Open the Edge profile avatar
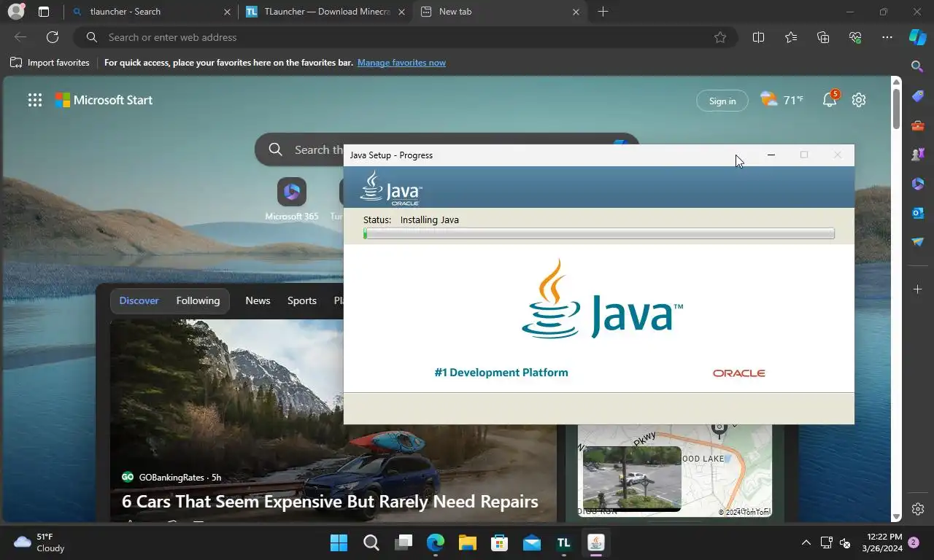This screenshot has width=934, height=560. [x=15, y=12]
